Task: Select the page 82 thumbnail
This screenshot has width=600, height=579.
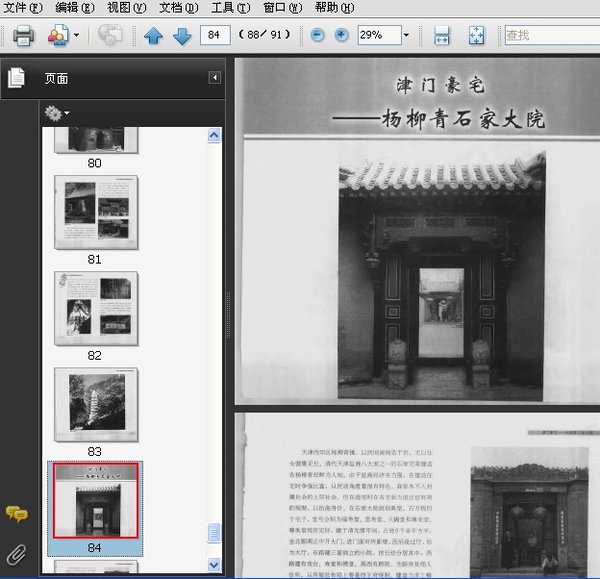Action: click(96, 308)
